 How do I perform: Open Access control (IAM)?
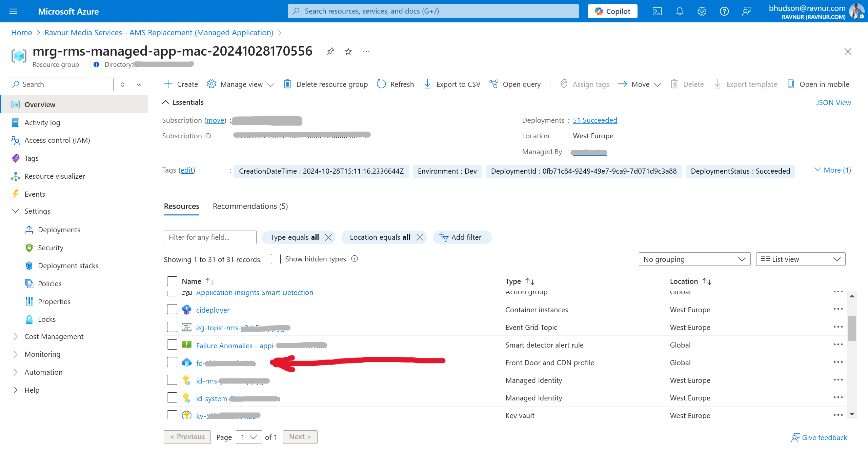tap(57, 140)
